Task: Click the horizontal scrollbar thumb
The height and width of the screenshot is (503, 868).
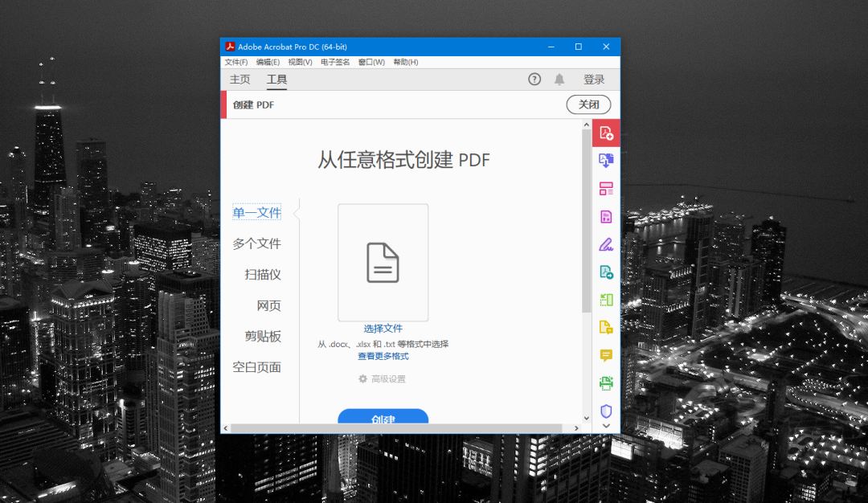Action: coord(396,428)
